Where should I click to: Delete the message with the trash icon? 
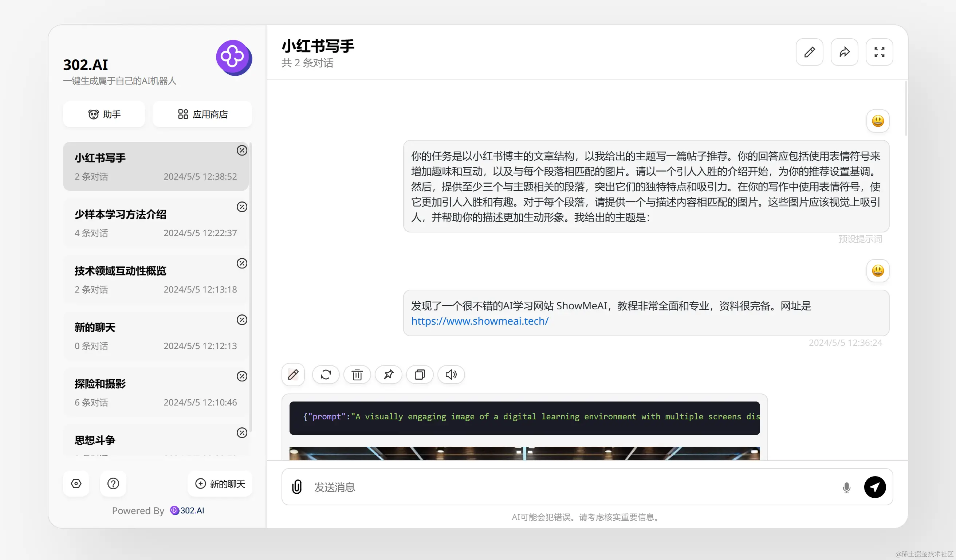pyautogui.click(x=357, y=375)
